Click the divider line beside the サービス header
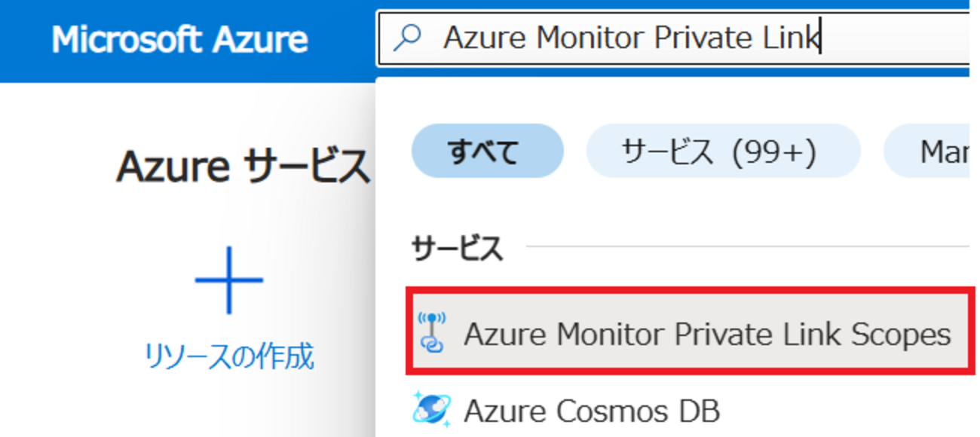 click(746, 246)
